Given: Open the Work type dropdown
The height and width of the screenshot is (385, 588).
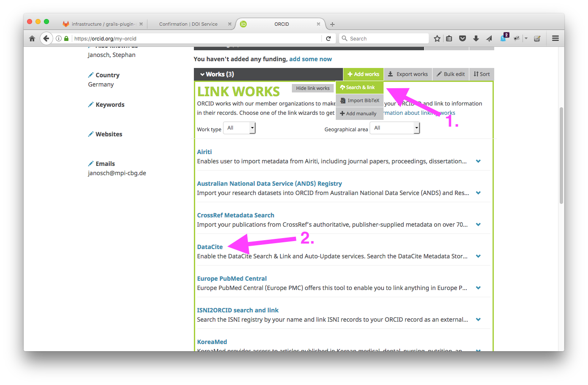Looking at the screenshot, I should (239, 128).
